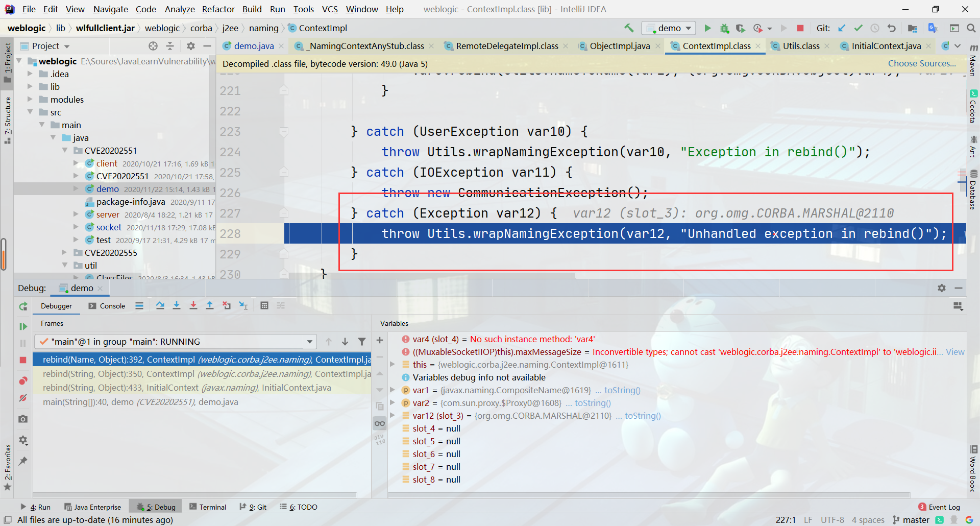Toggle the Word Book side panel
Viewport: 980px width, 526px height.
tap(973, 469)
